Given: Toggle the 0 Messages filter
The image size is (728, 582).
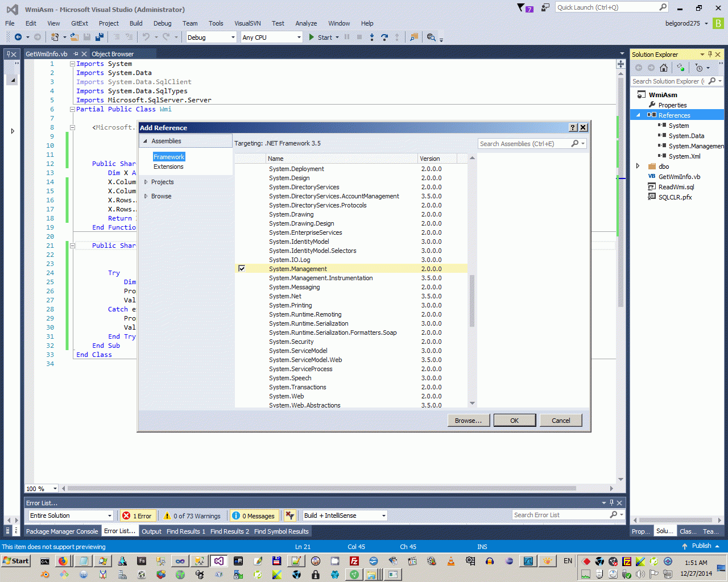Looking at the screenshot, I should coord(254,516).
